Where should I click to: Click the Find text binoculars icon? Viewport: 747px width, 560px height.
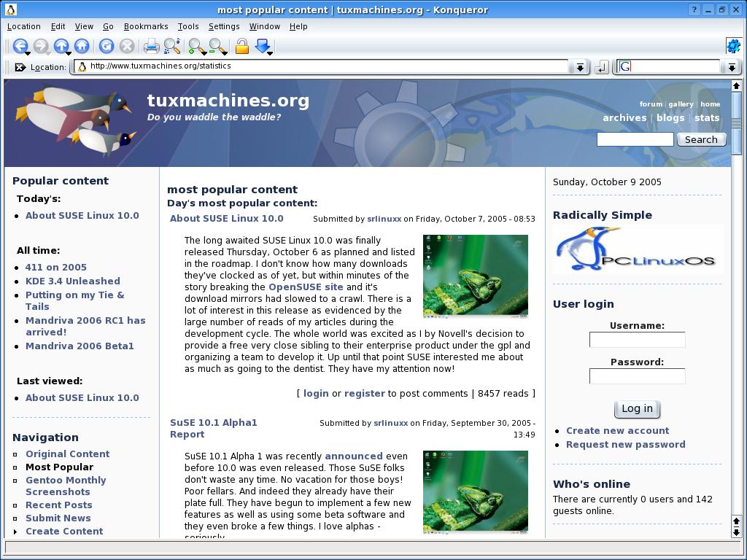172,46
